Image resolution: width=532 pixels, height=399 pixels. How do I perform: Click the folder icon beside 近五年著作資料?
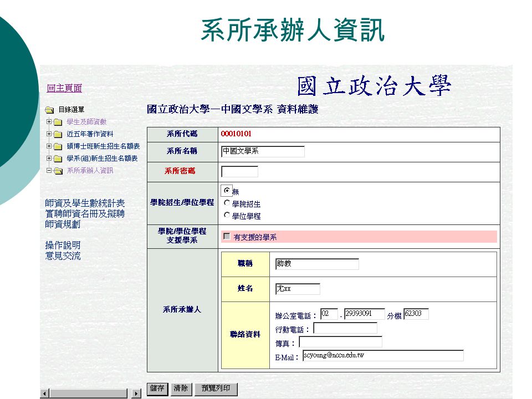58,134
